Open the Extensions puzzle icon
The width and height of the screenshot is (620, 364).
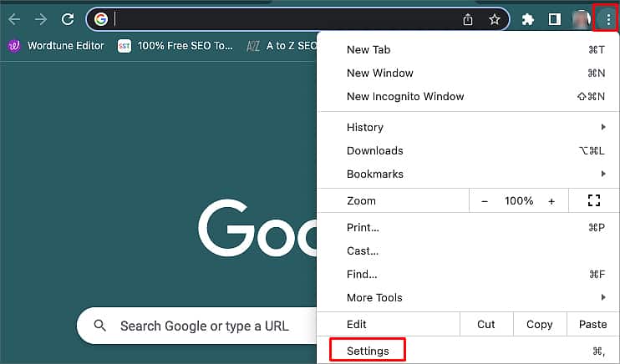tap(528, 19)
